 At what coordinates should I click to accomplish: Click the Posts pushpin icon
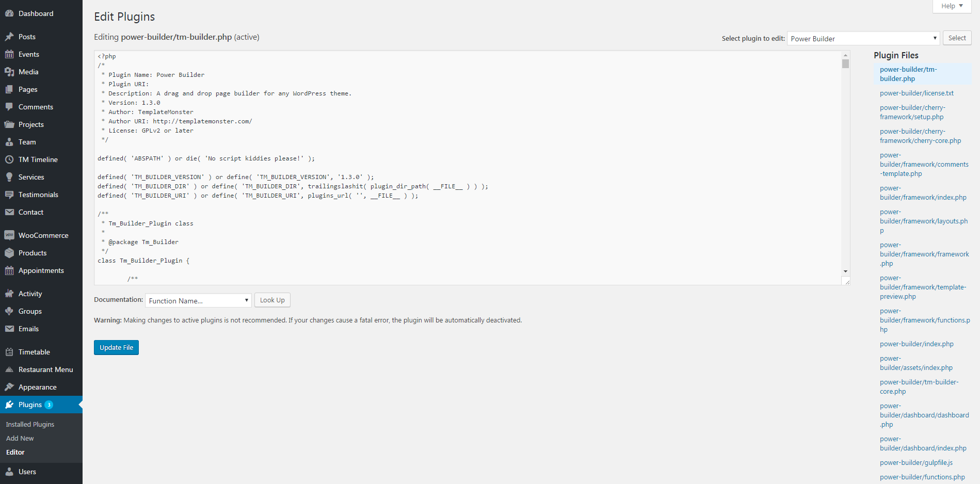pyautogui.click(x=9, y=37)
